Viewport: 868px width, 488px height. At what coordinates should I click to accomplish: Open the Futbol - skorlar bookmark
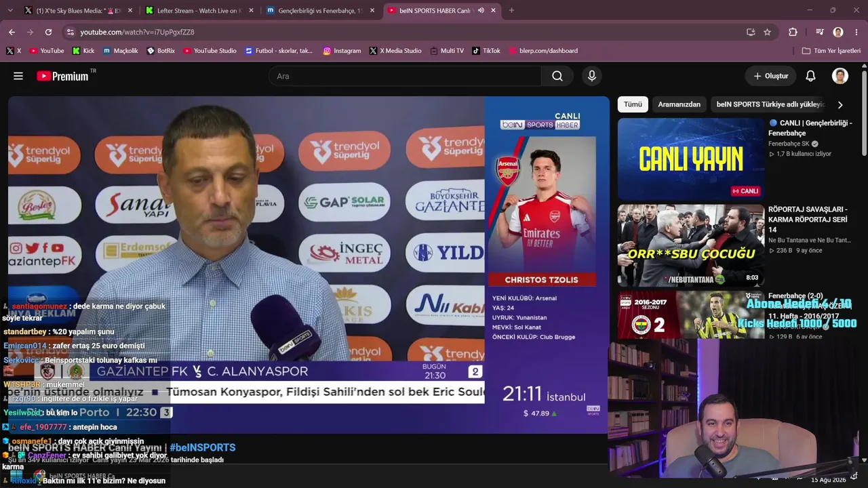(278, 51)
